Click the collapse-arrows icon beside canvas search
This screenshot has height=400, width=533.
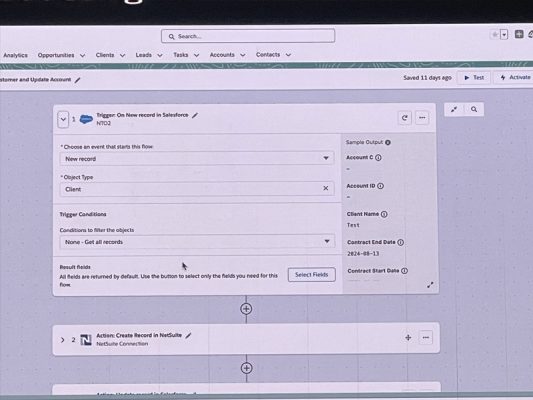(x=454, y=109)
